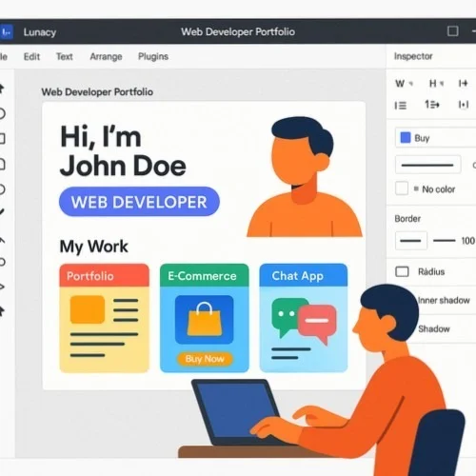Click the Buy text in fill field
Screen dimensions: 476x476
click(x=422, y=138)
